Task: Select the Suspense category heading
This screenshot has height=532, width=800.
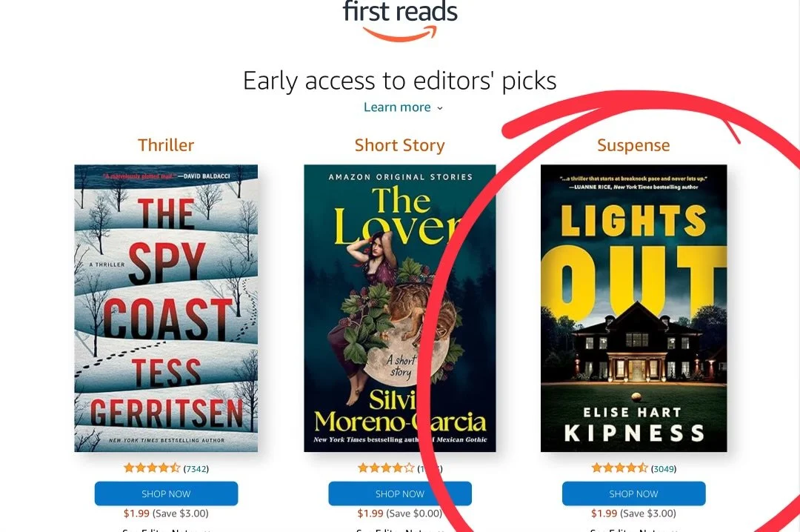Action: point(633,145)
